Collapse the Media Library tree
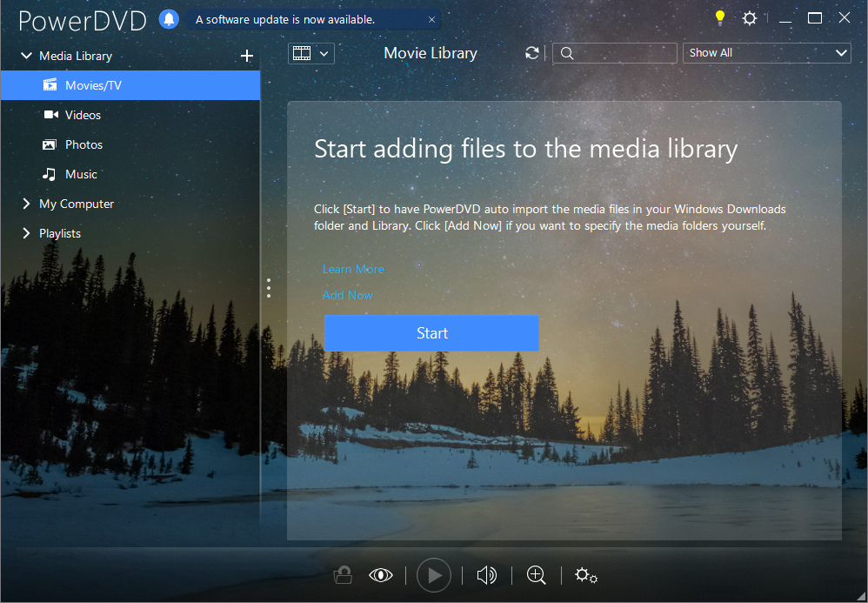Screen dimensions: 868x603 (26, 56)
